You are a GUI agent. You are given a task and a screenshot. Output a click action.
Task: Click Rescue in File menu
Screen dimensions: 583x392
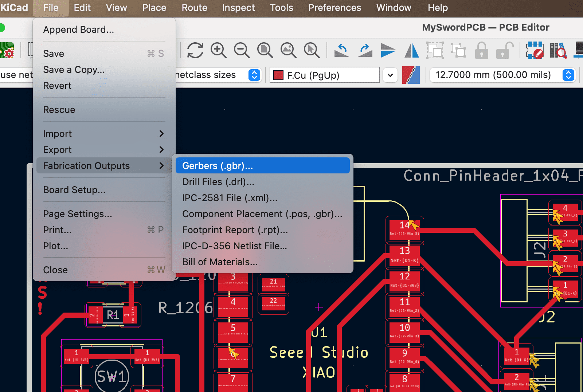pos(104,110)
